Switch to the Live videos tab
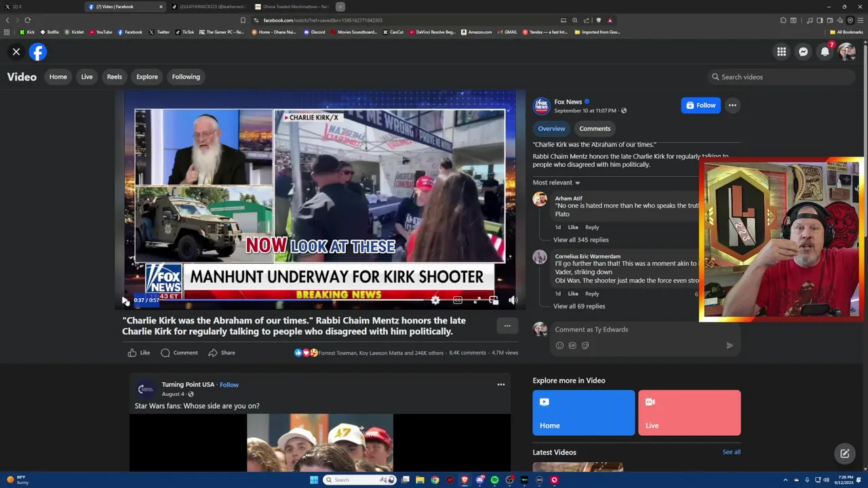 coord(87,77)
